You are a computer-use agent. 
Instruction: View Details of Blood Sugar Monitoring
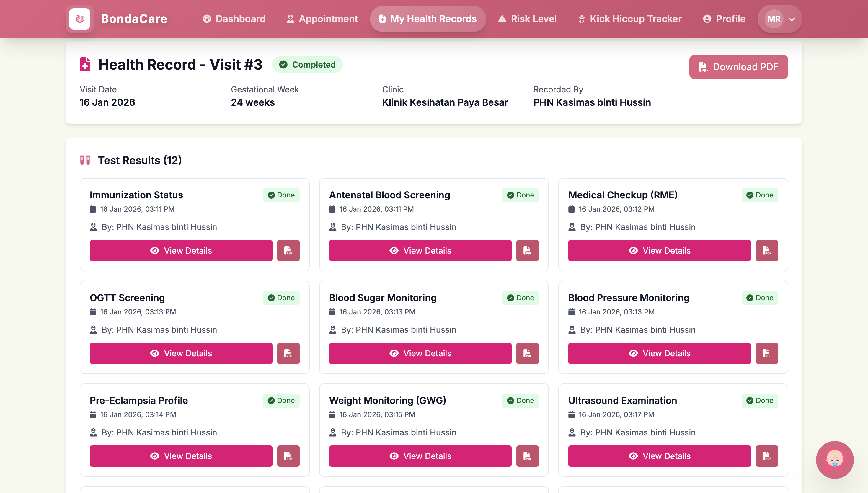click(420, 353)
